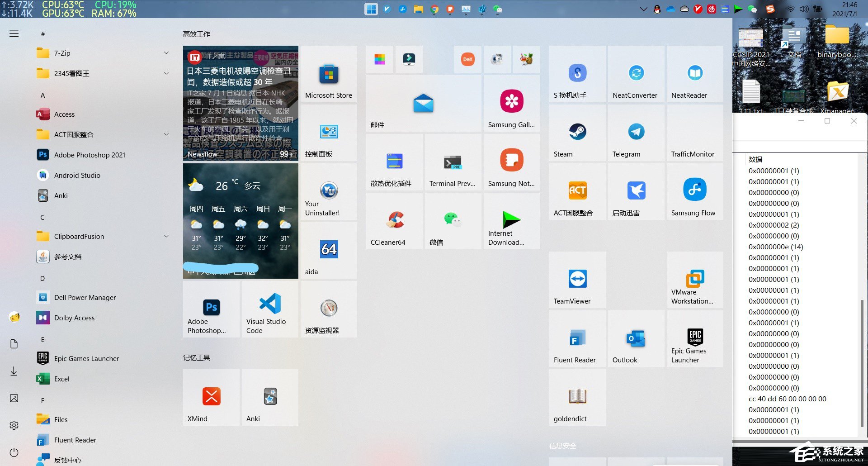Launch the Adobe Photoshop tile
Screen dimensions: 868x466
(x=211, y=309)
